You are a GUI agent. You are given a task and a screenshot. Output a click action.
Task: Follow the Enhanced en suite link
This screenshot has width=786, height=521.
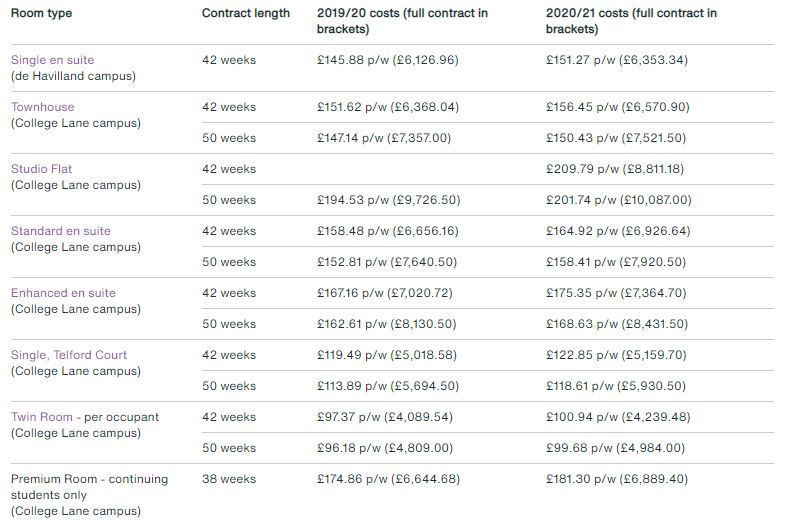coord(63,293)
